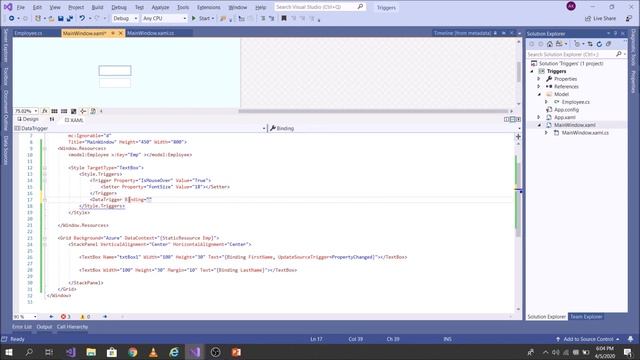
Task: Toggle the designer grid icon
Action: click(54, 111)
